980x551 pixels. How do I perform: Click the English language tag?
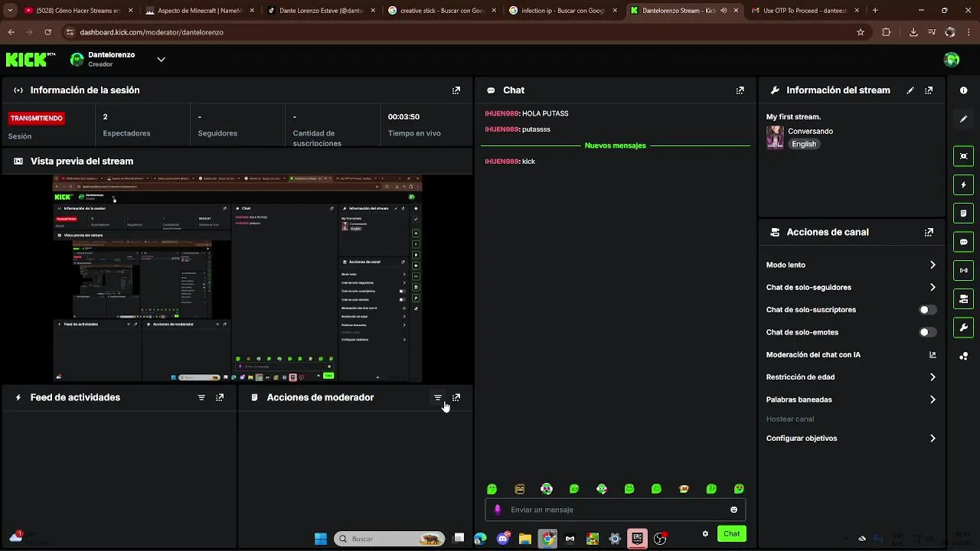(x=804, y=144)
